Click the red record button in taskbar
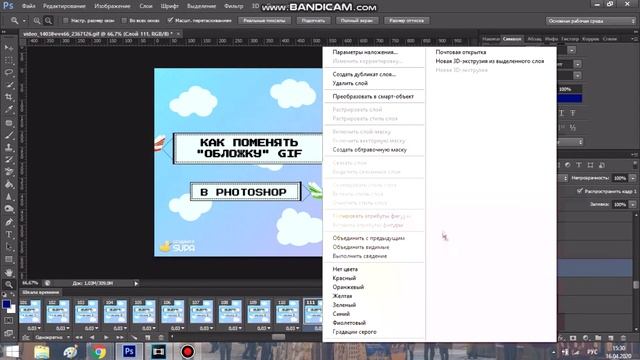640x360 pixels. point(187,351)
